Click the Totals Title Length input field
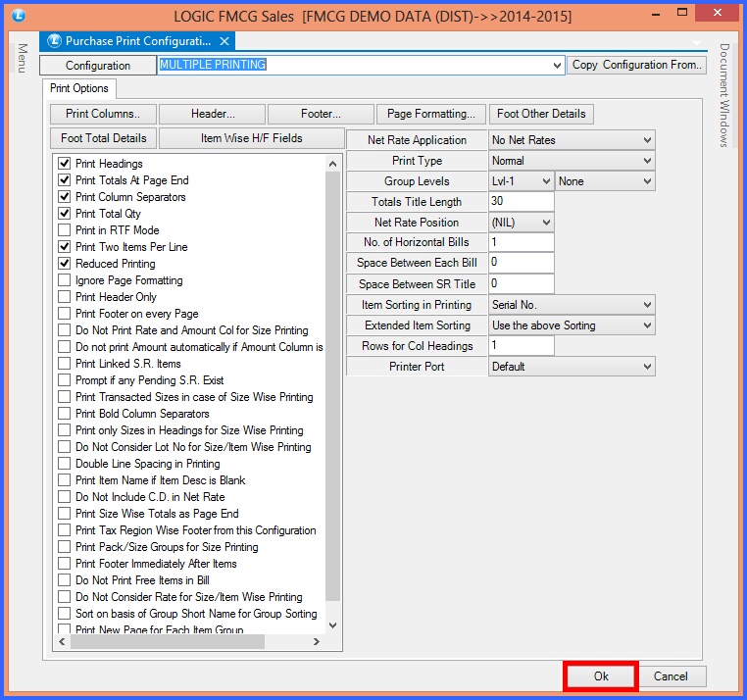Image resolution: width=747 pixels, height=700 pixels. pos(521,202)
